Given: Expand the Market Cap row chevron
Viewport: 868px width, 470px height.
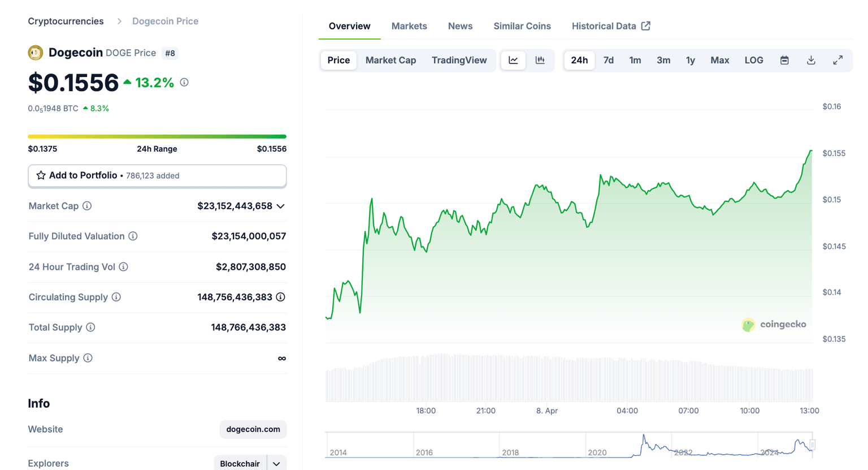Looking at the screenshot, I should (280, 206).
